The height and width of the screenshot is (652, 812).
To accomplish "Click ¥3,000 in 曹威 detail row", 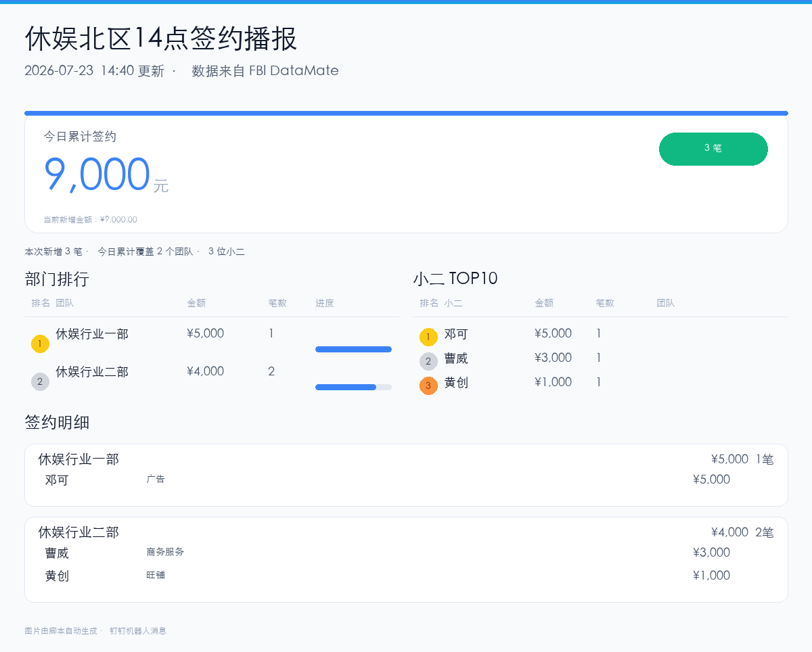I will coord(711,553).
